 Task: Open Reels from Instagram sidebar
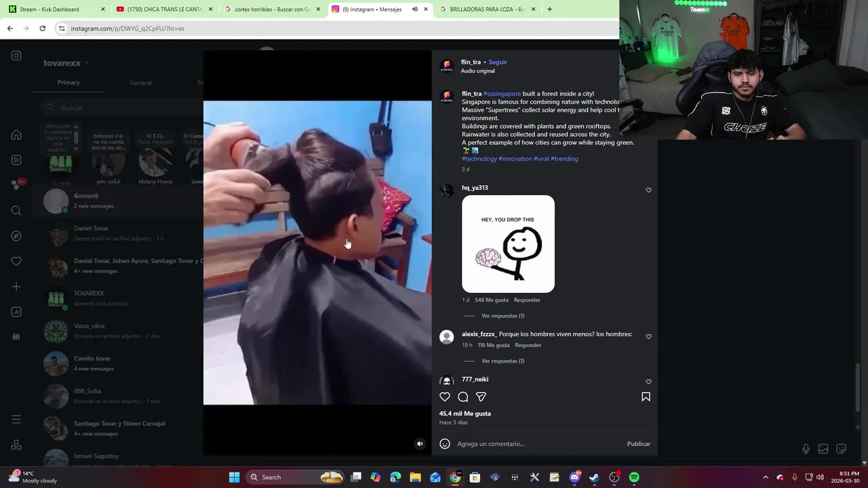click(16, 160)
